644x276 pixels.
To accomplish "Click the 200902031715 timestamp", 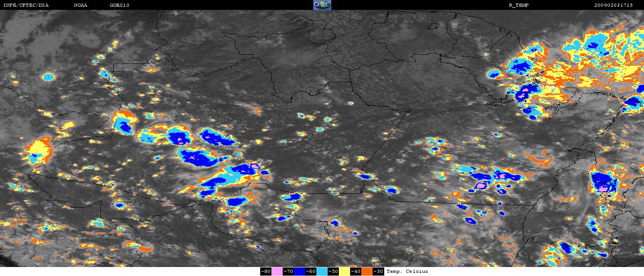I will [x=613, y=5].
